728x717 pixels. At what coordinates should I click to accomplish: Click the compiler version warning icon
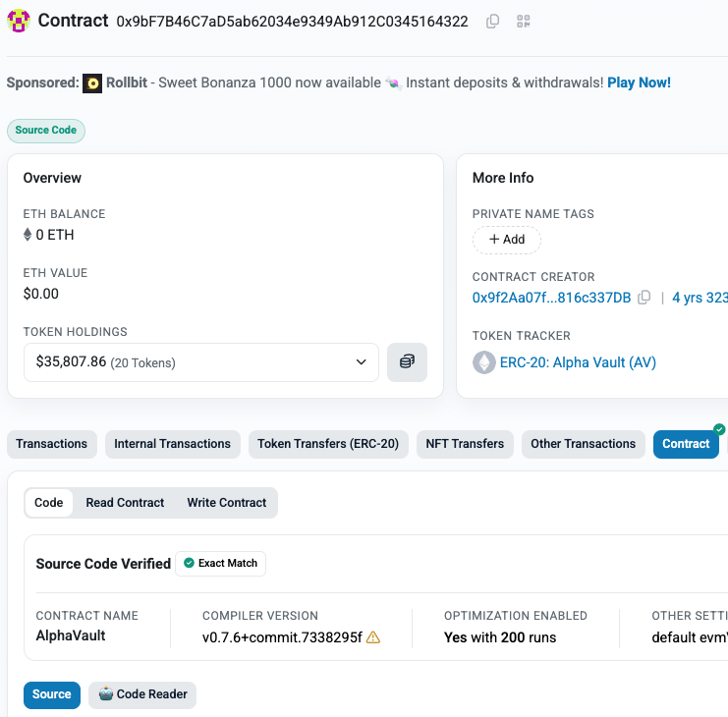(372, 637)
